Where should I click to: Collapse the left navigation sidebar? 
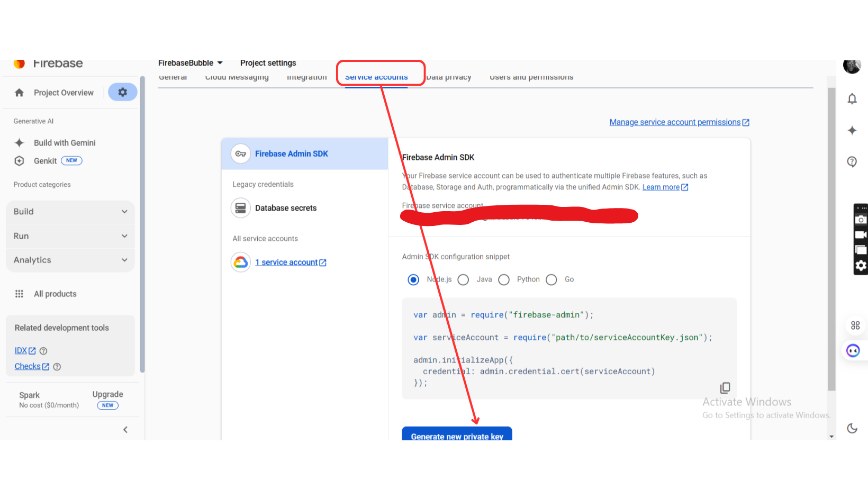pos(125,430)
